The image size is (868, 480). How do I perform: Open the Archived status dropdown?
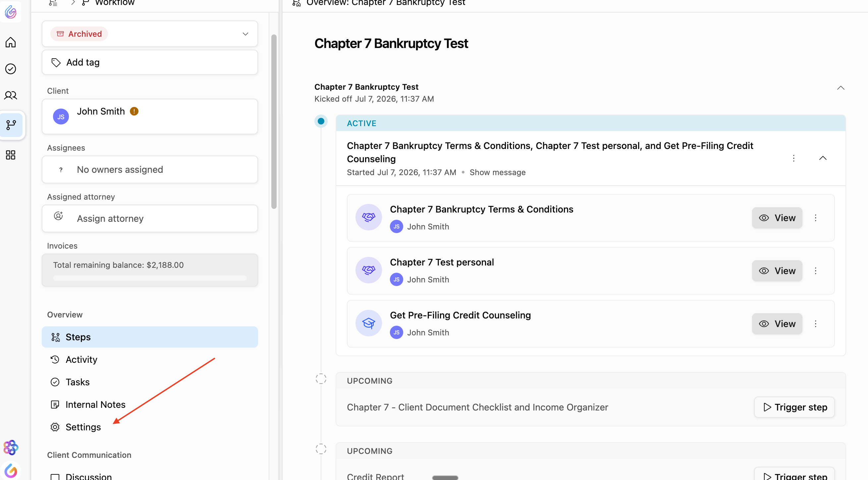pyautogui.click(x=150, y=34)
